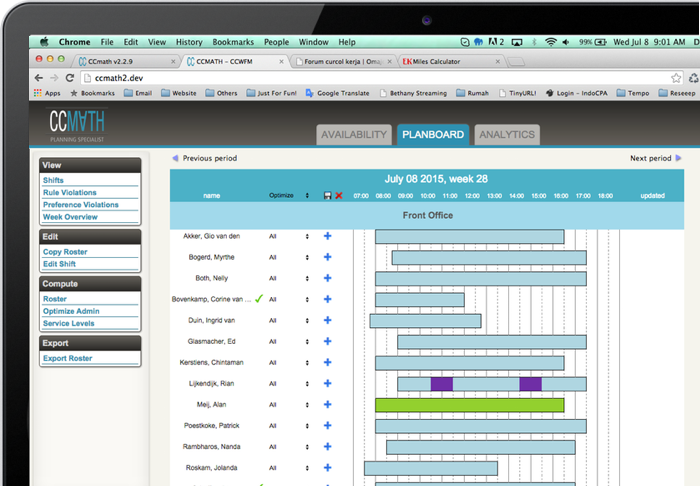Open optimize selector for Both, Nelly
The width and height of the screenshot is (700, 486).
307,278
